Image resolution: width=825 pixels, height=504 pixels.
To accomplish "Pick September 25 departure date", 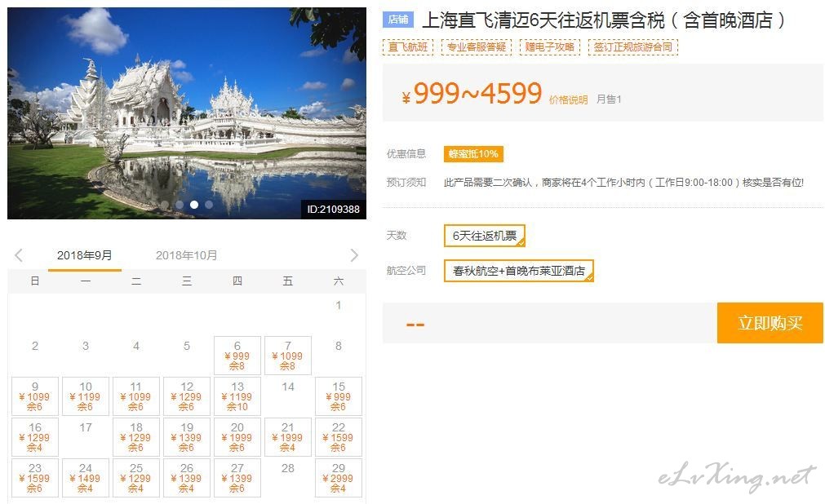I will [135, 478].
